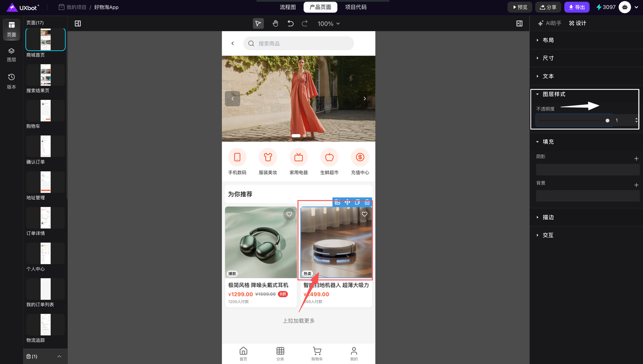Click the delete icon on selected image toolbar
The height and width of the screenshot is (364, 643).
[x=367, y=202]
